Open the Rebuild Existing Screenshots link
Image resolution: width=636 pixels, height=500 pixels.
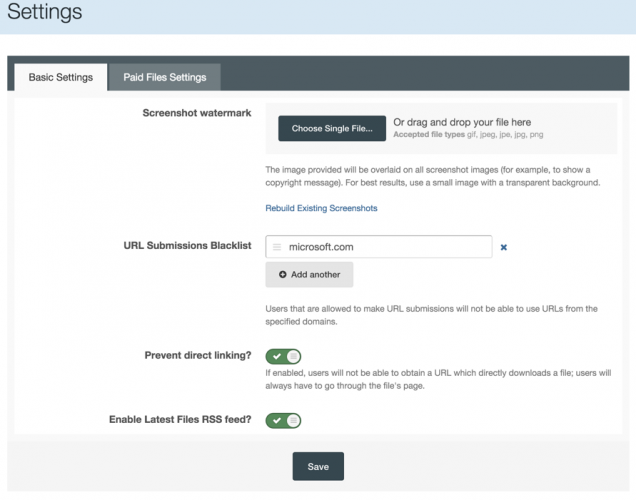pyautogui.click(x=321, y=208)
